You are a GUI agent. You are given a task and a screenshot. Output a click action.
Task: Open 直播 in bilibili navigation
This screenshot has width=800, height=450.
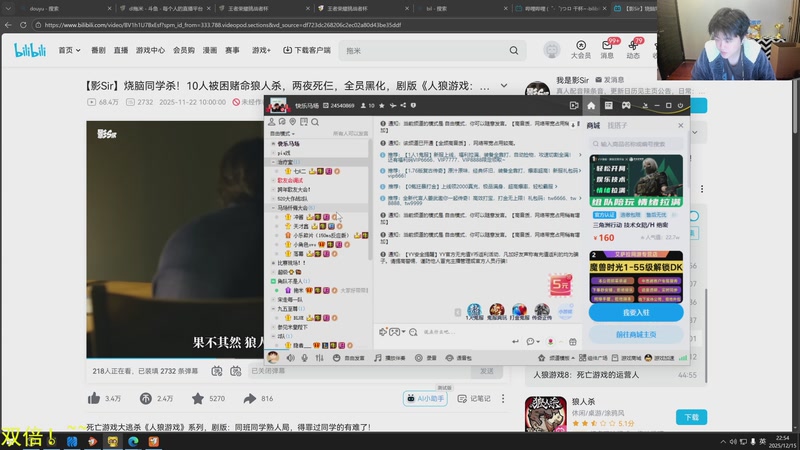pos(121,50)
